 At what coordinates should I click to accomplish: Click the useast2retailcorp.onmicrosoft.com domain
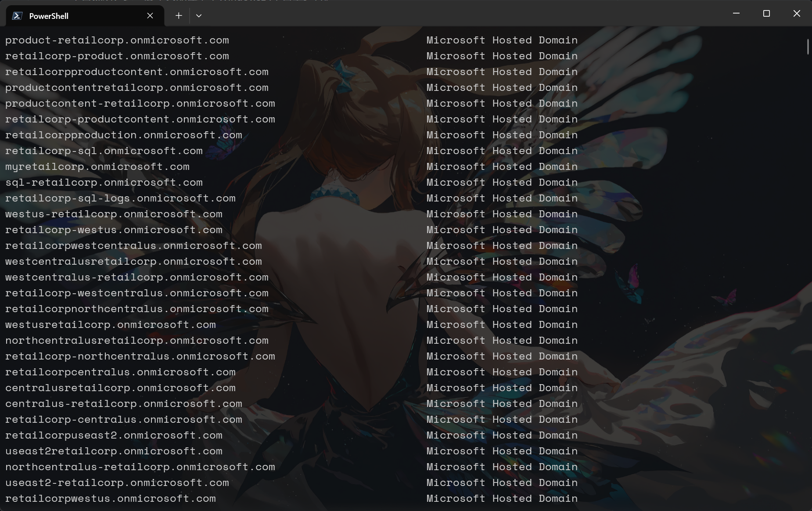(x=114, y=451)
